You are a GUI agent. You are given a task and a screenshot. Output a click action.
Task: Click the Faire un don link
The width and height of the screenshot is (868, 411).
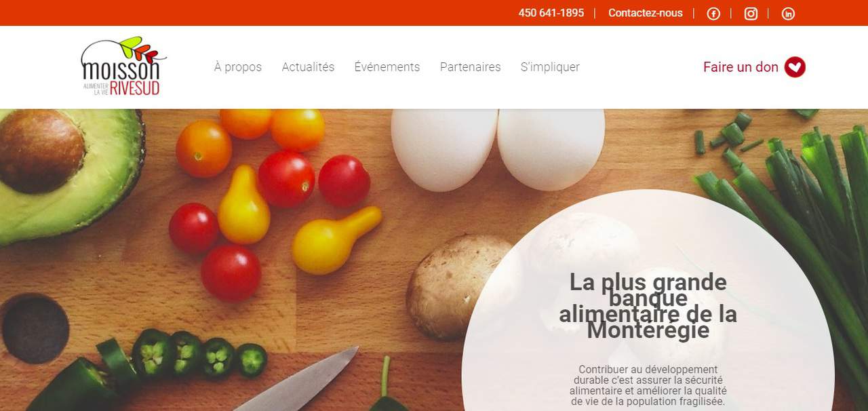pos(741,67)
